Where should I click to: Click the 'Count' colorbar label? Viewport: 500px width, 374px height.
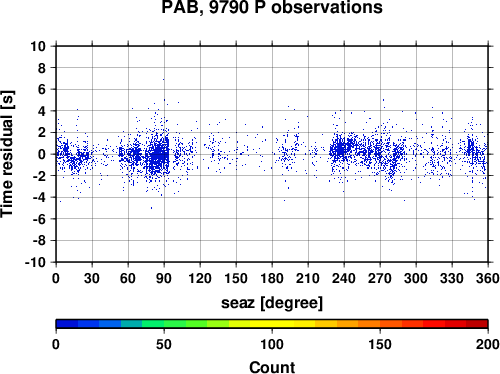pos(272,367)
